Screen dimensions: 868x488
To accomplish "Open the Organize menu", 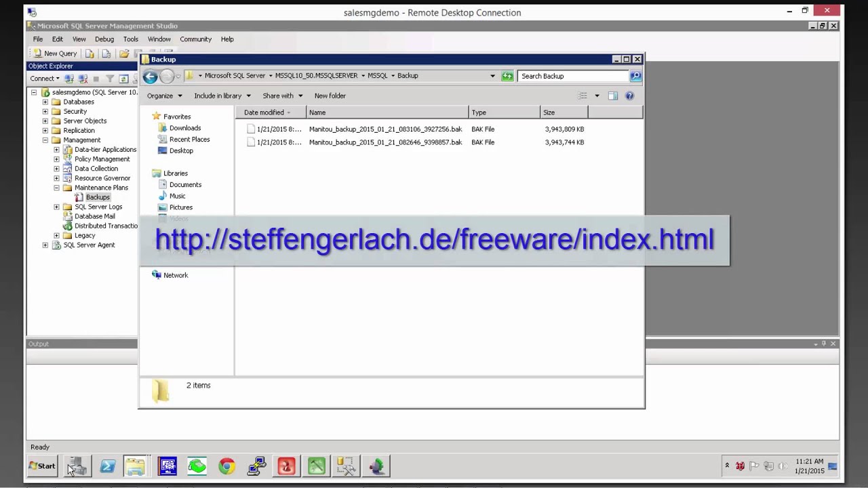I will (165, 96).
